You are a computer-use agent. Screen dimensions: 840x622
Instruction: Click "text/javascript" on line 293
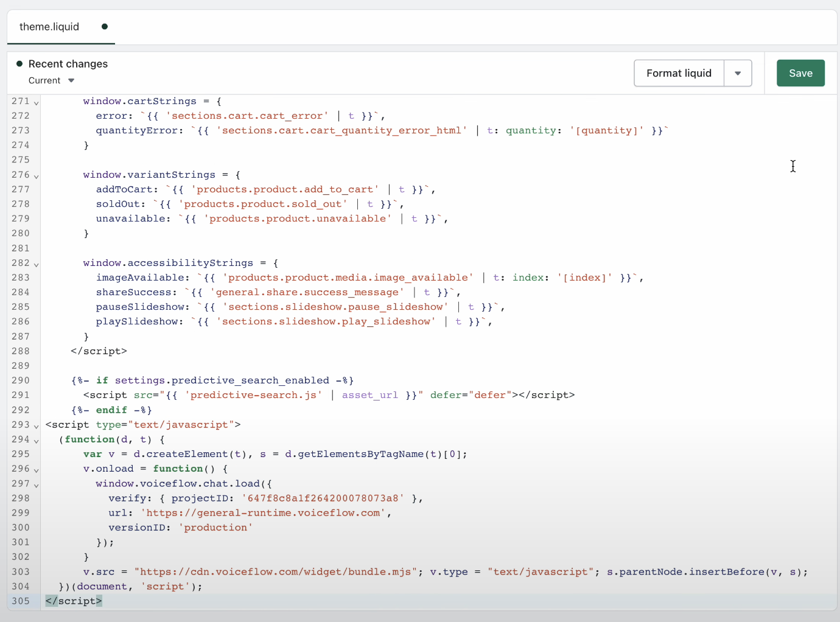pyautogui.click(x=181, y=425)
